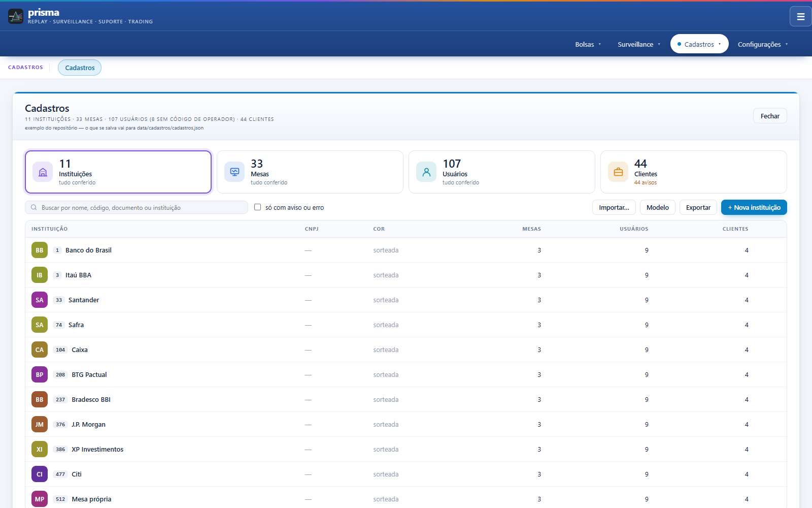Image resolution: width=812 pixels, height=508 pixels.
Task: Click the USUÁRIOS column header
Action: point(634,229)
